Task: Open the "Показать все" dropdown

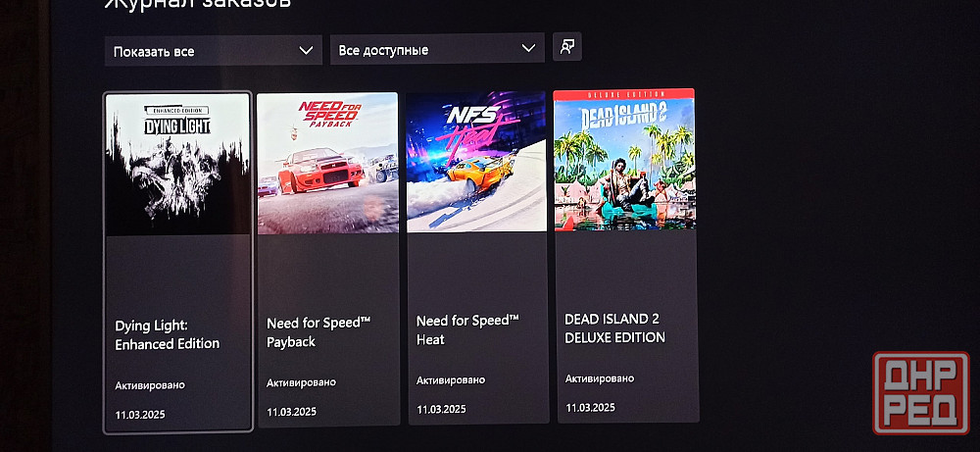Action: pos(213,50)
